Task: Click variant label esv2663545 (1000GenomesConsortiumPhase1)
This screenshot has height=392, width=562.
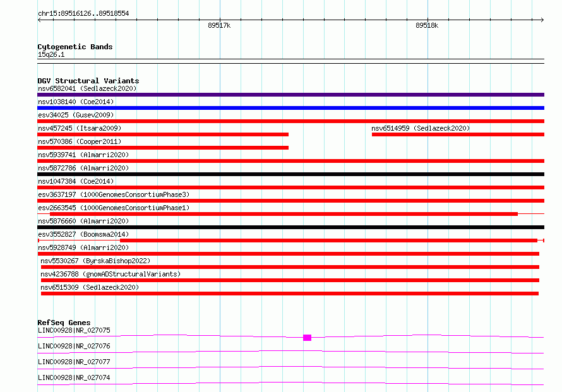Action: pyautogui.click(x=114, y=208)
